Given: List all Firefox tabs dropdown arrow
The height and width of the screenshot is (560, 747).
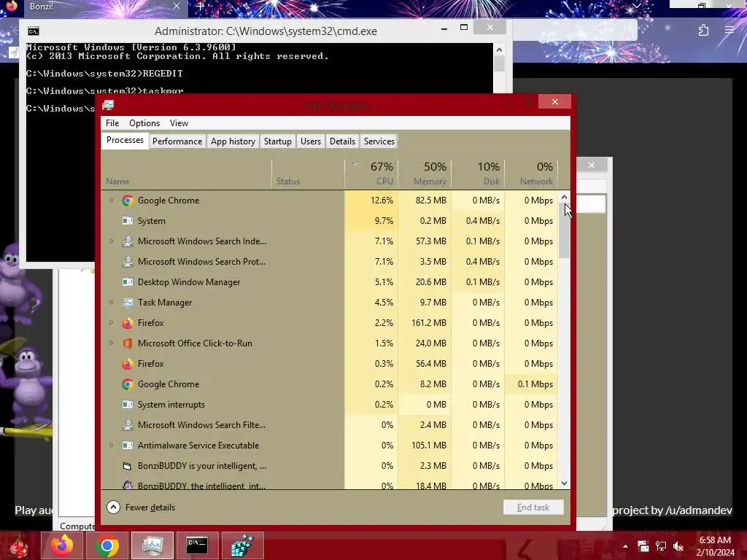Looking at the screenshot, I should click(x=636, y=6).
